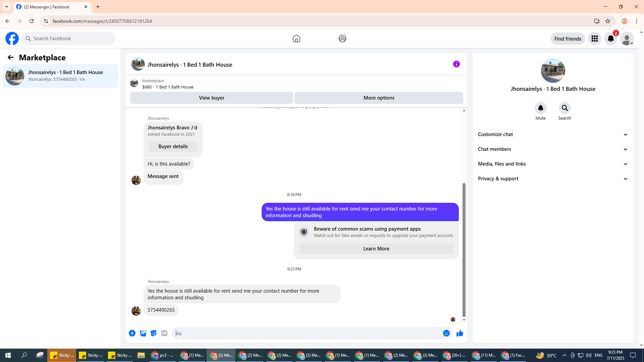Open File Explorer from taskbar
Screen dimensions: 644x362
141,355
